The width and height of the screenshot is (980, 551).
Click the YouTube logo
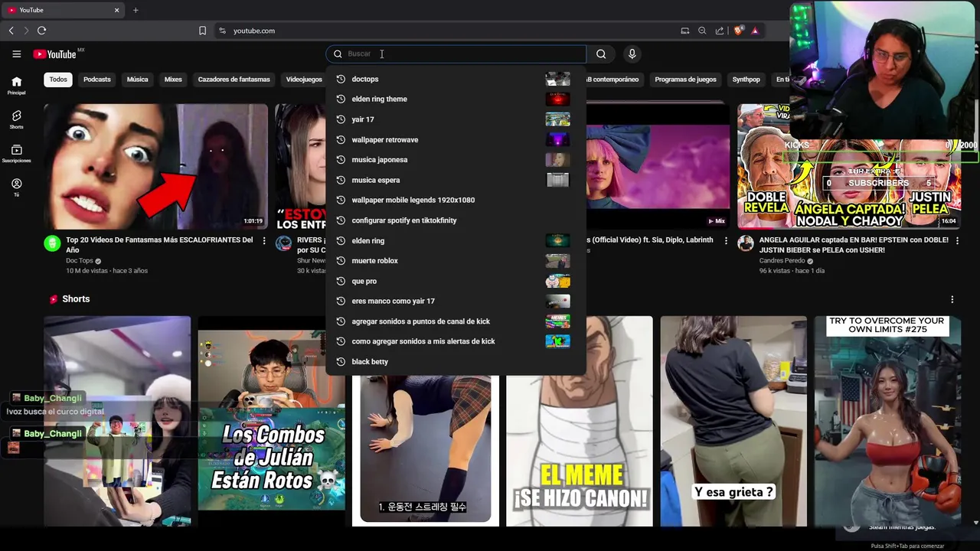pyautogui.click(x=55, y=54)
